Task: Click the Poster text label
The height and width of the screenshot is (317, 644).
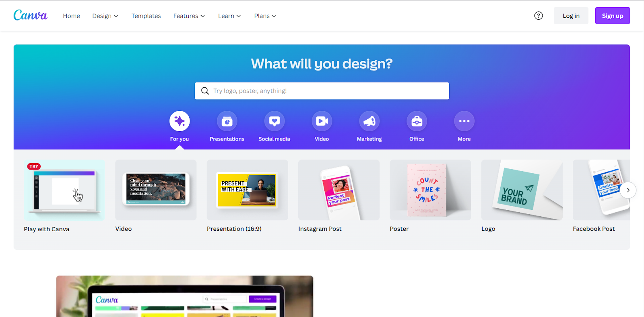Action: (x=399, y=229)
